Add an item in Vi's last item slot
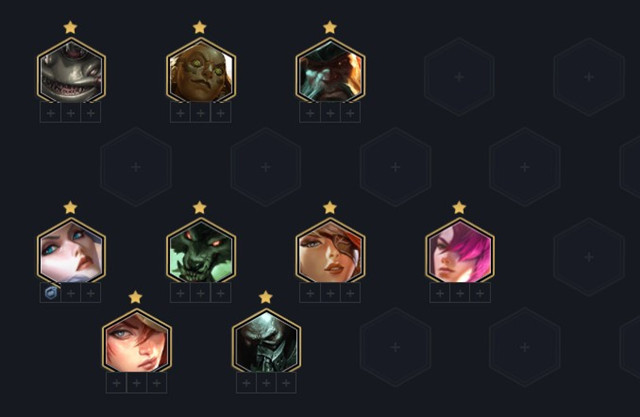The image size is (640, 417). pyautogui.click(x=480, y=293)
